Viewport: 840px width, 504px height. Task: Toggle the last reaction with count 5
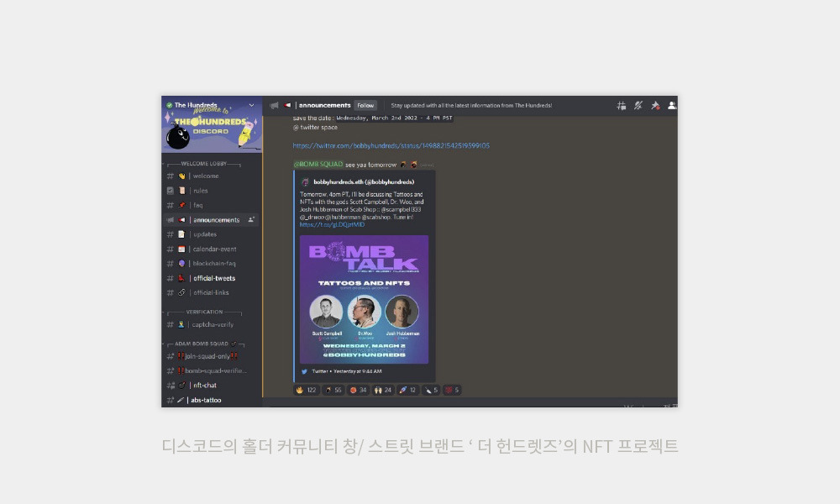452,390
